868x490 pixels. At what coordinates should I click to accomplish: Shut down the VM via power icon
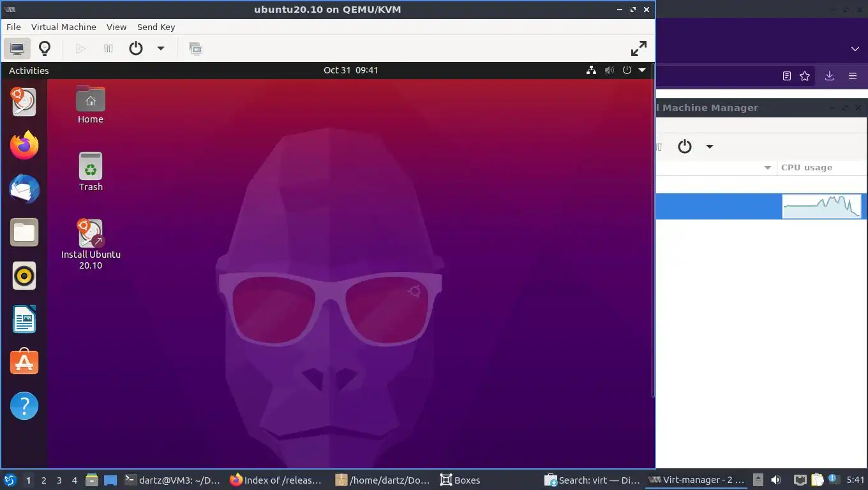click(x=136, y=48)
